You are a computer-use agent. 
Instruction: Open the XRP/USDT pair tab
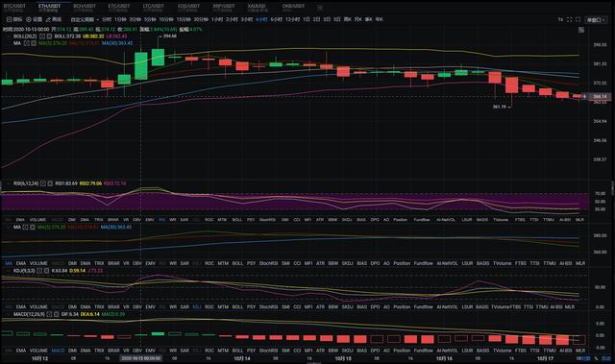[224, 7]
